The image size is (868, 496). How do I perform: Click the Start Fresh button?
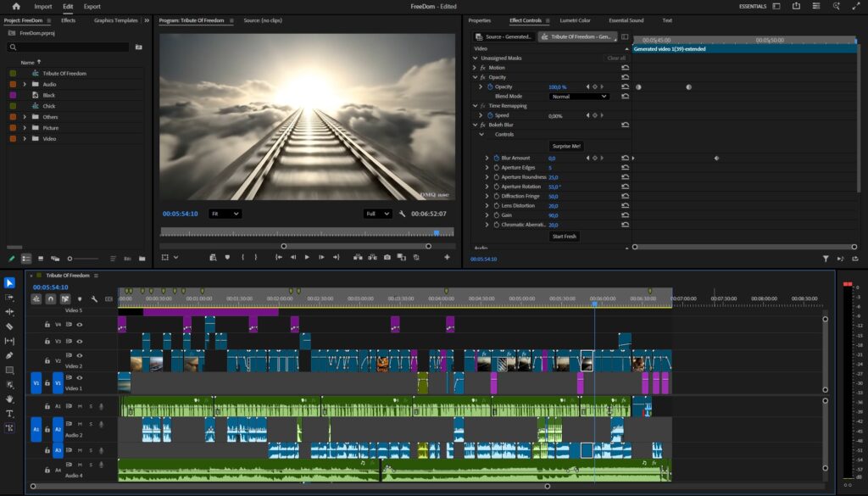click(564, 237)
